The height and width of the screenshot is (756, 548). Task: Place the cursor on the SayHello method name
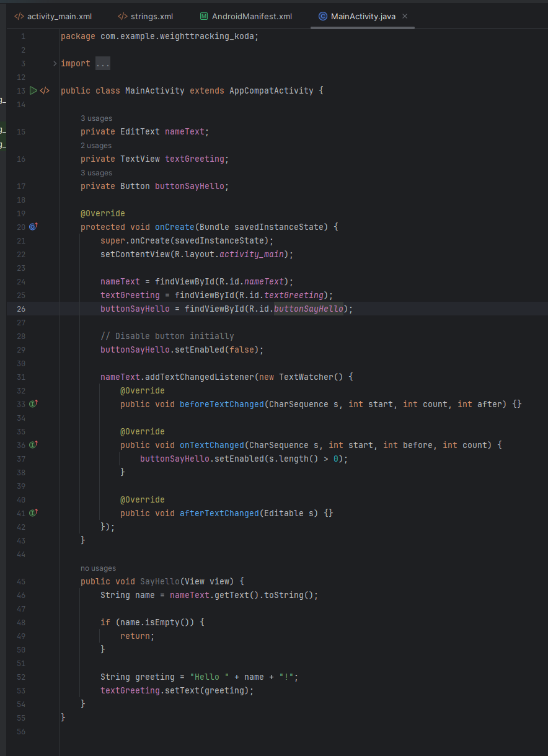[x=160, y=581]
